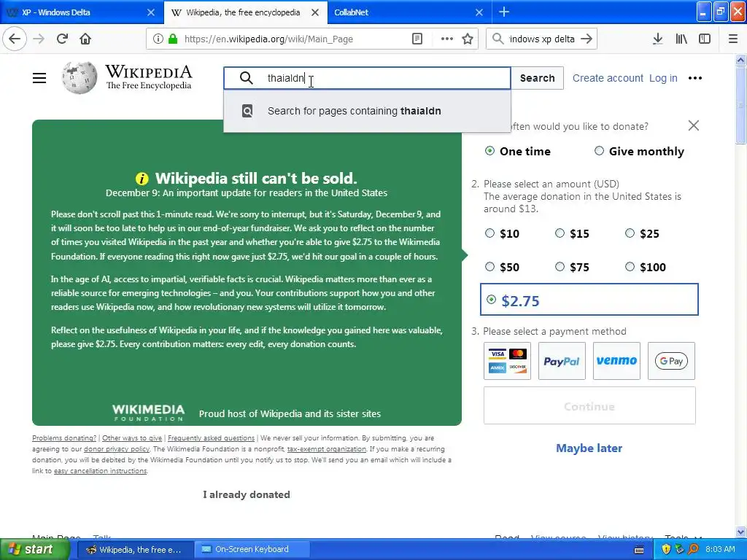This screenshot has width=747, height=560.
Task: Open donor privacy policy link
Action: 117,448
